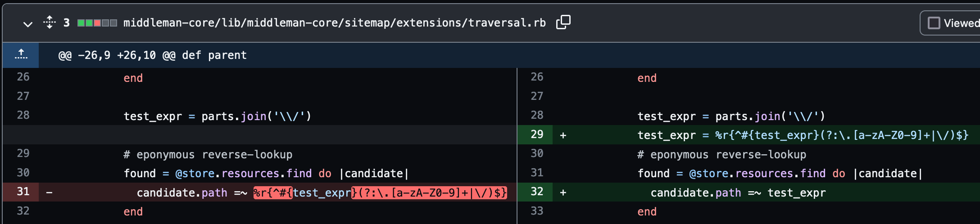Click the expand-all diff lines icon
980x224 pixels.
coord(50,22)
